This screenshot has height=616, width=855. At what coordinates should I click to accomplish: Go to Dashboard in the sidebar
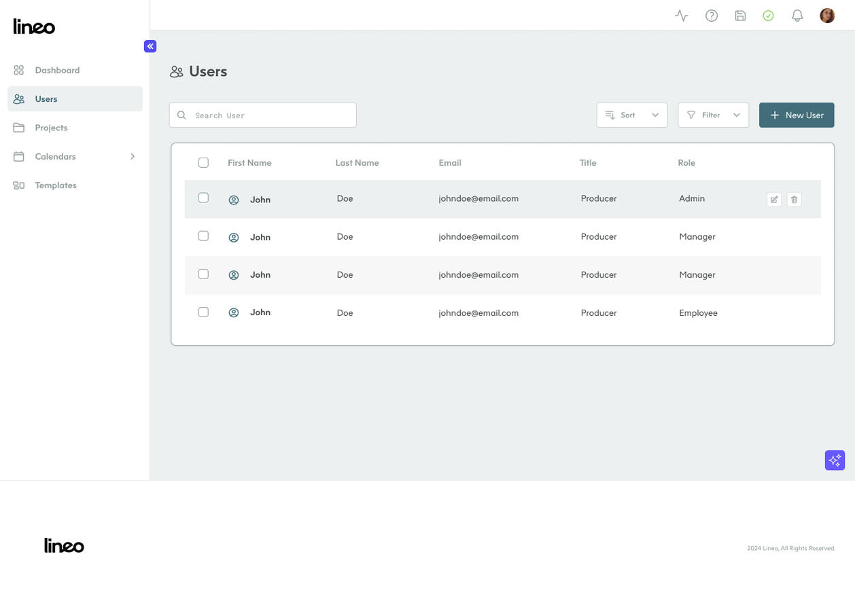[x=57, y=71]
